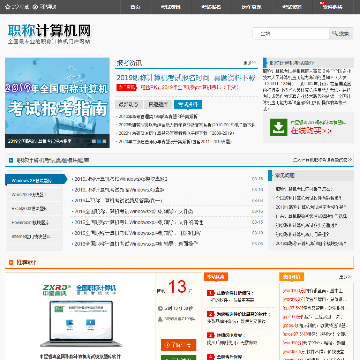
Task: Open the Windows XP sidebar tab
Action: [35, 180]
